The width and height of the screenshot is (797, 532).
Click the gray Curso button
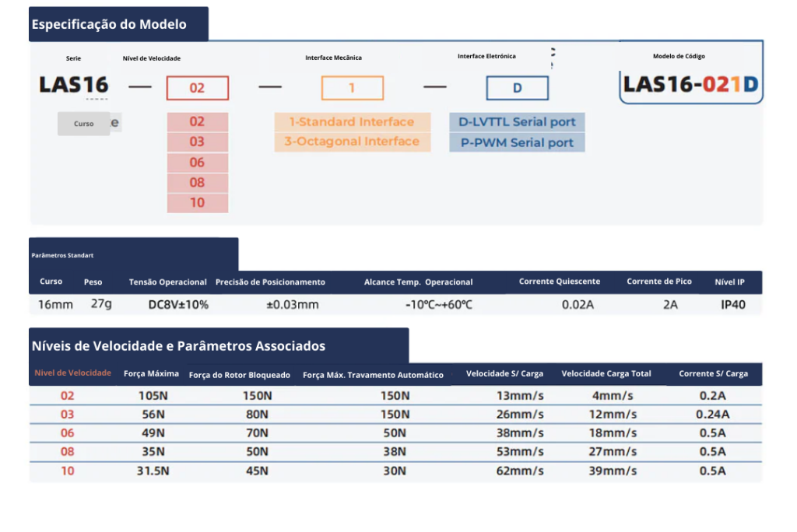(x=84, y=124)
